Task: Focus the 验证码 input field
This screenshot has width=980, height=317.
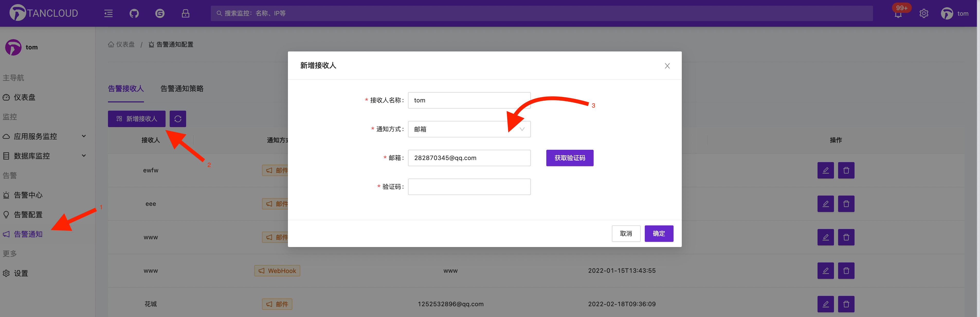Action: (469, 187)
